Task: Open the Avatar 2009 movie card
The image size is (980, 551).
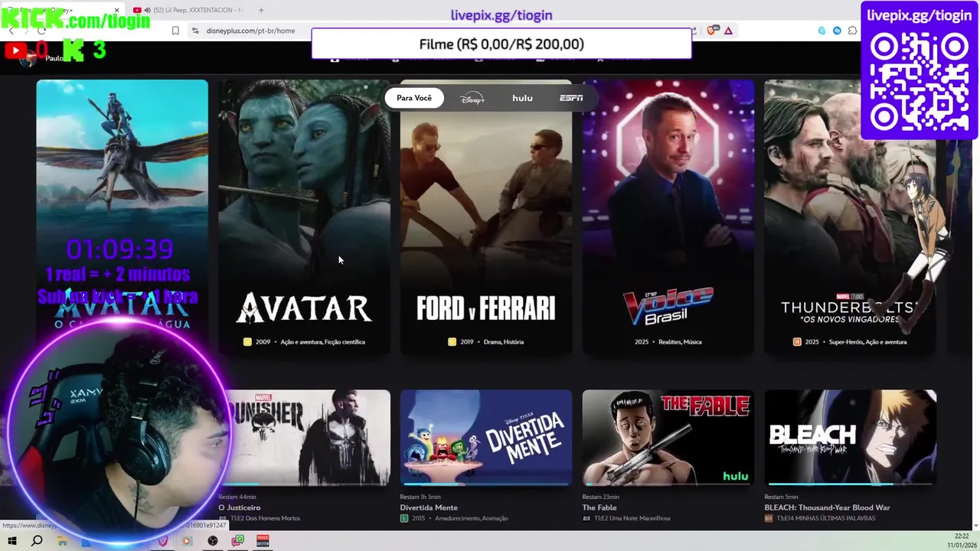Action: (x=305, y=217)
